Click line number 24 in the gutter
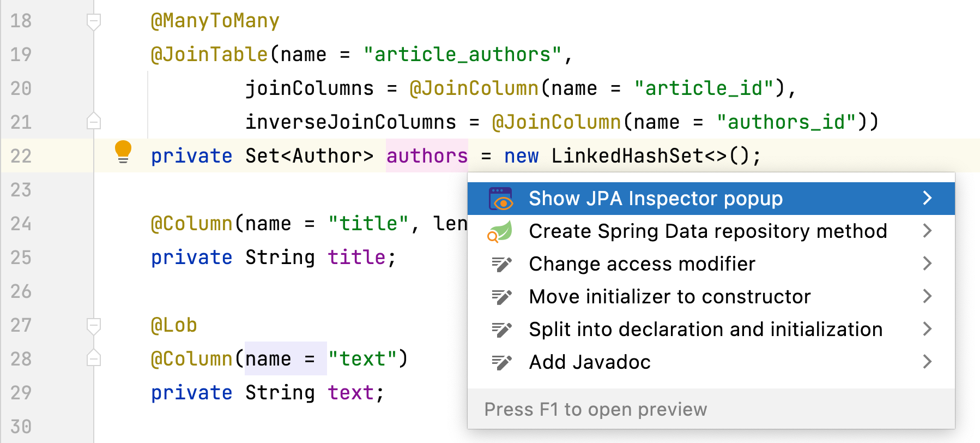Viewport: 980px width, 443px height. (21, 224)
